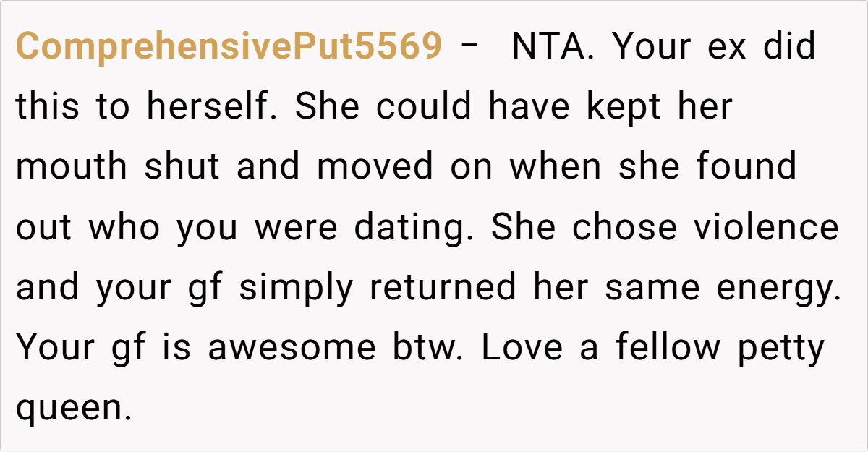This screenshot has height=452, width=868.
Task: Click the word "simply" in the comment
Action: pos(297,289)
